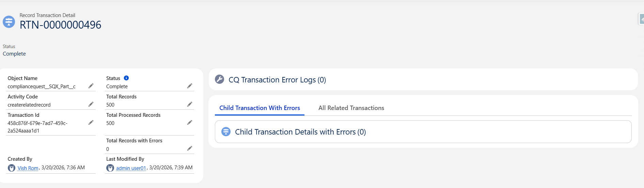The height and width of the screenshot is (188, 644).
Task: Edit Total Records with pencil icon
Action: tap(190, 104)
